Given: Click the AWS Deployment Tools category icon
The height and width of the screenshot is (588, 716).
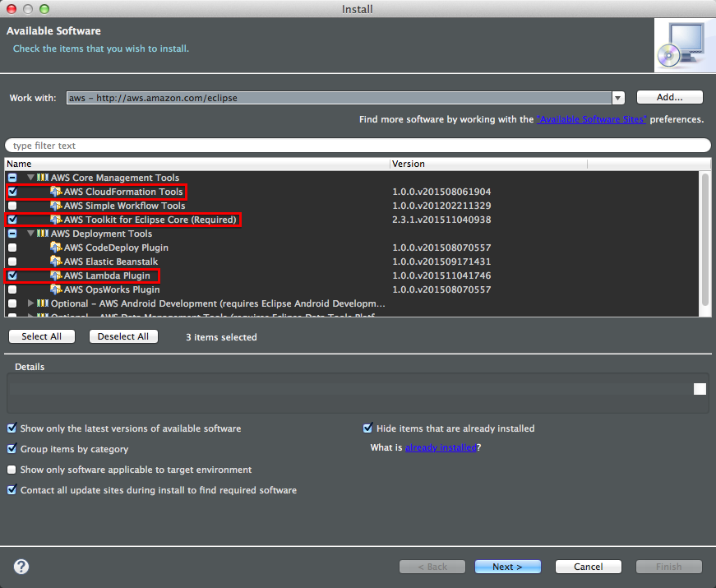Looking at the screenshot, I should (x=41, y=234).
